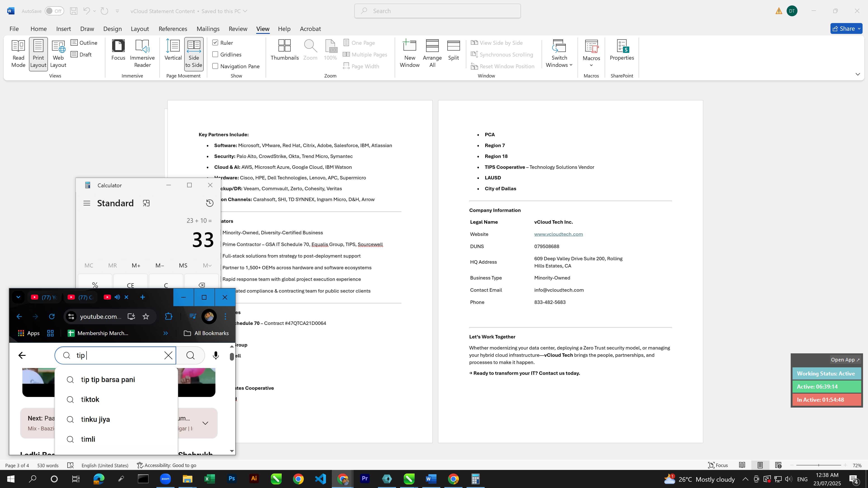Bookmark this page with star icon
The image size is (868, 488).
(146, 316)
